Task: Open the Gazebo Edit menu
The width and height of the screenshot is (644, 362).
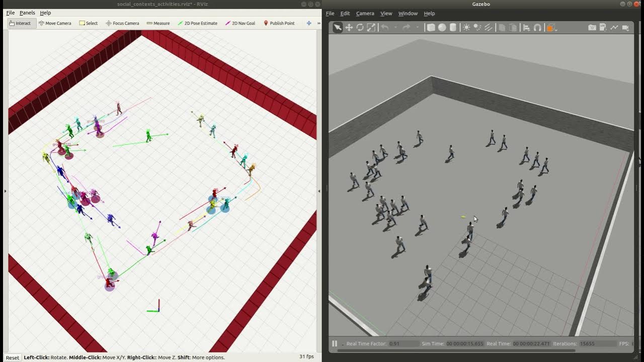Action: tap(345, 14)
